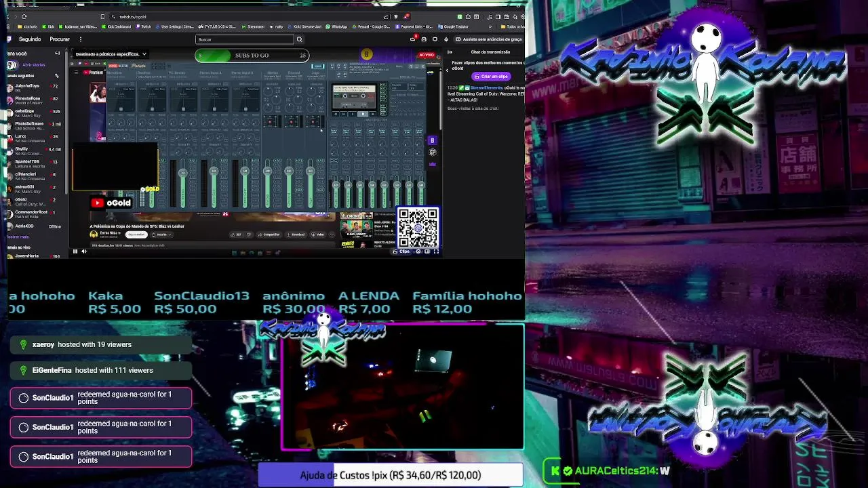This screenshot has width=868, height=488.
Task: Click the crown icon beside the player
Action: coord(432,163)
